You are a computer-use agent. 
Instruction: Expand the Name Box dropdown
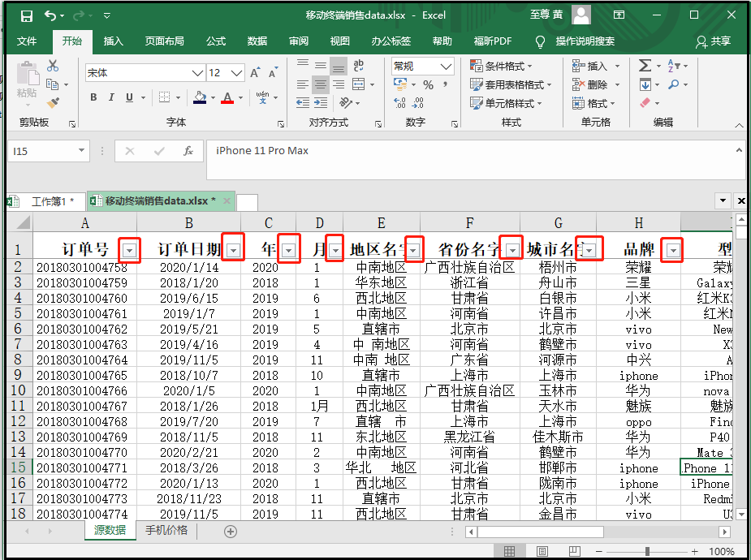tap(81, 151)
